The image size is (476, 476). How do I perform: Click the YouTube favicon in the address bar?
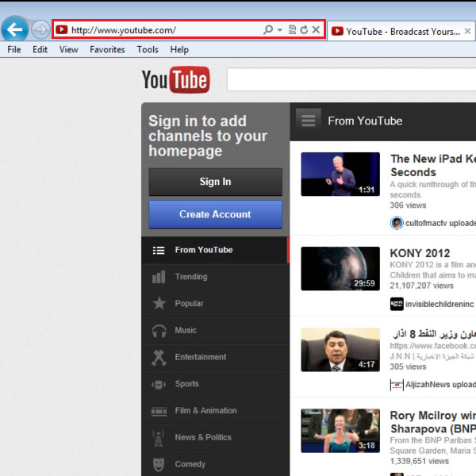click(x=62, y=29)
